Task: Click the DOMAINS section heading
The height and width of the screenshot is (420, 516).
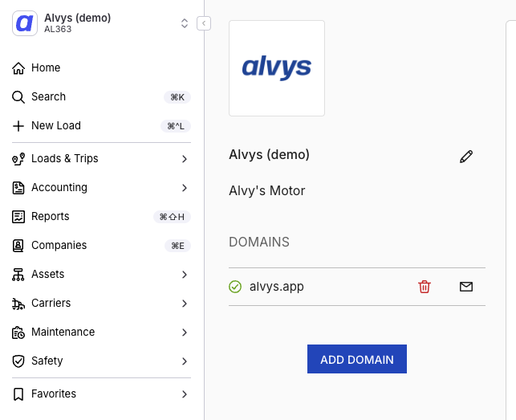Action: click(259, 242)
